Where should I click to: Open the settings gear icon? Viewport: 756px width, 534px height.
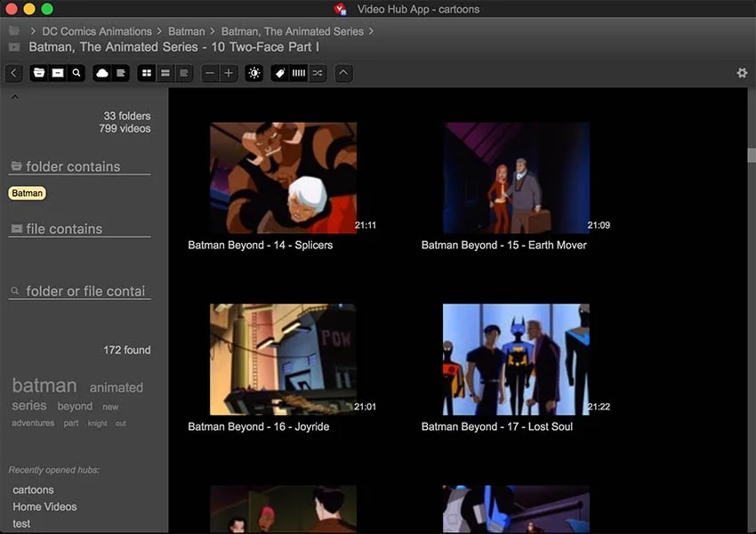(742, 73)
